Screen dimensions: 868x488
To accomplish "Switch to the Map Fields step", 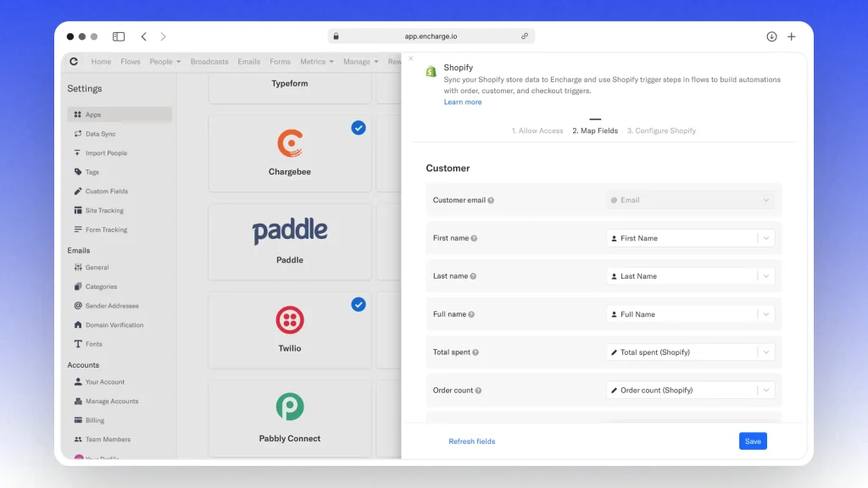I will click(x=594, y=130).
